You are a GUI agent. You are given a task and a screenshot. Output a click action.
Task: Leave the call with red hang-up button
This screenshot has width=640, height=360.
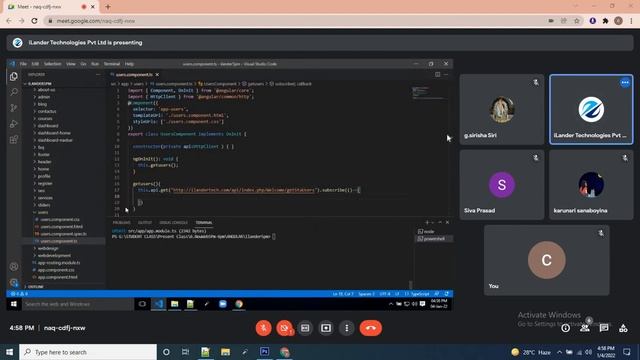371,328
